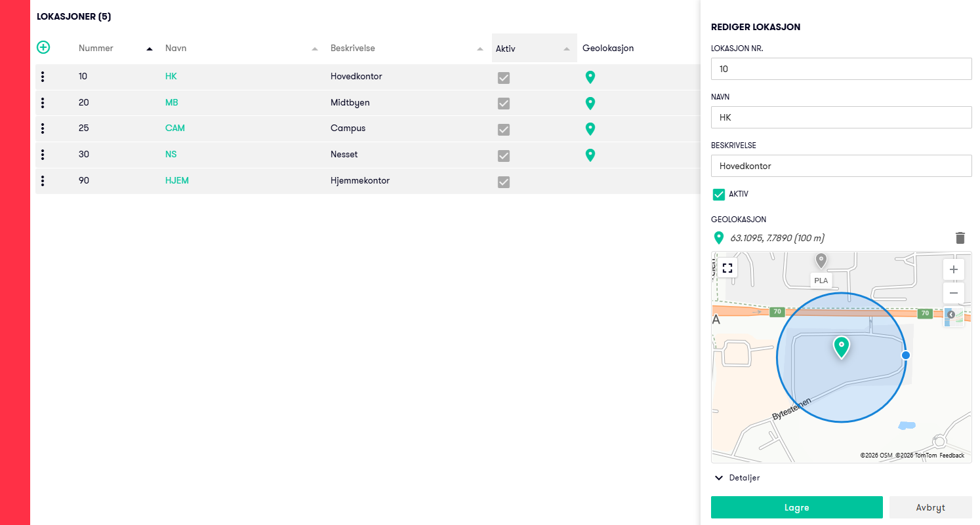Toggle the Aktiv checkbox for Midtbyen row

coord(504,104)
